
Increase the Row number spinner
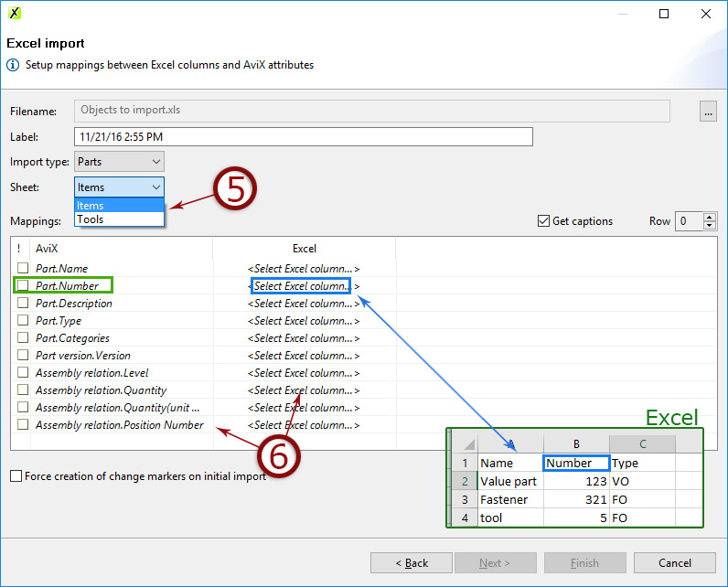click(710, 217)
